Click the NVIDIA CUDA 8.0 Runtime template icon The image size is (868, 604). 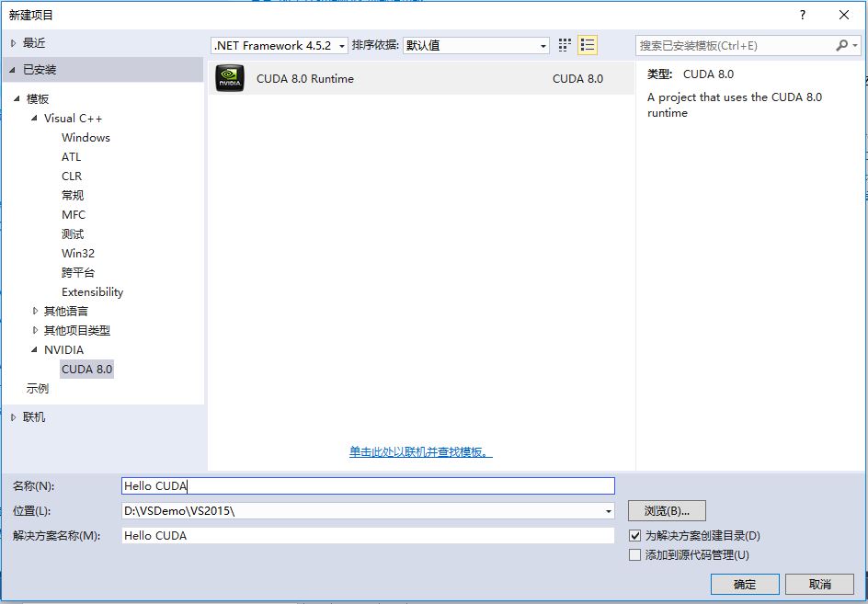tap(229, 79)
